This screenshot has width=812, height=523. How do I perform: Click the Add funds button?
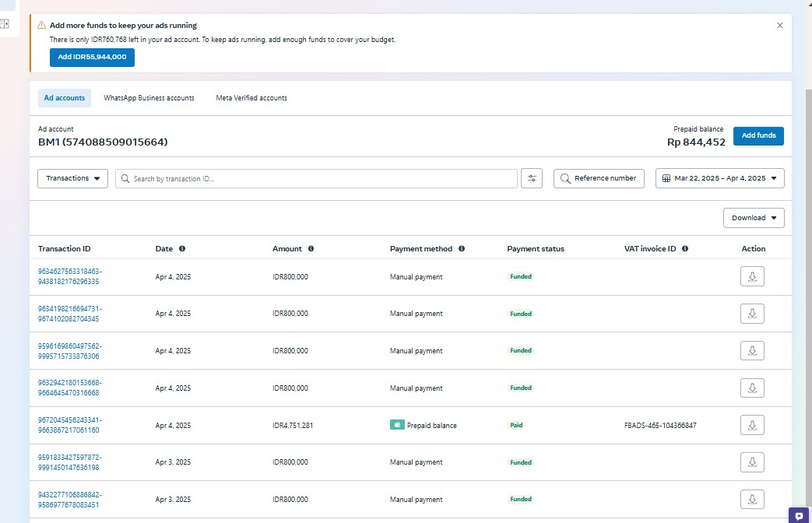pos(758,135)
